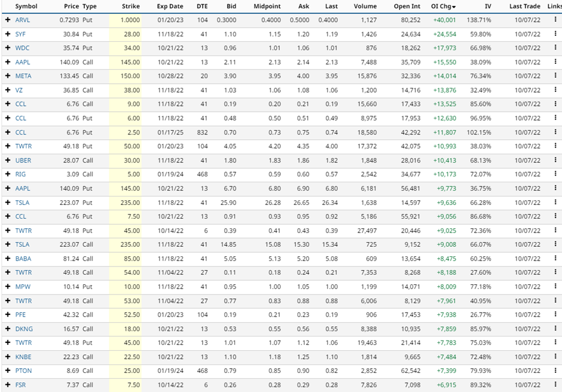Open the links menu for the ARVL row

click(x=555, y=20)
